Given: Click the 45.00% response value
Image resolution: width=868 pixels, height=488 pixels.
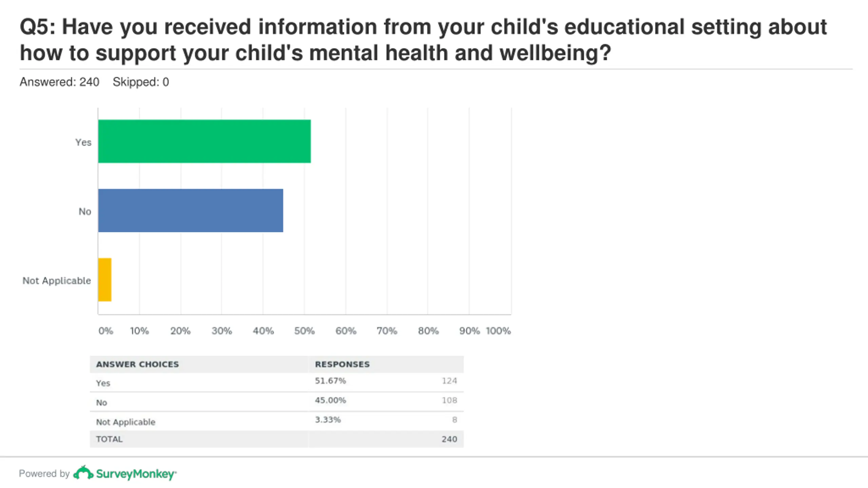Looking at the screenshot, I should [330, 400].
